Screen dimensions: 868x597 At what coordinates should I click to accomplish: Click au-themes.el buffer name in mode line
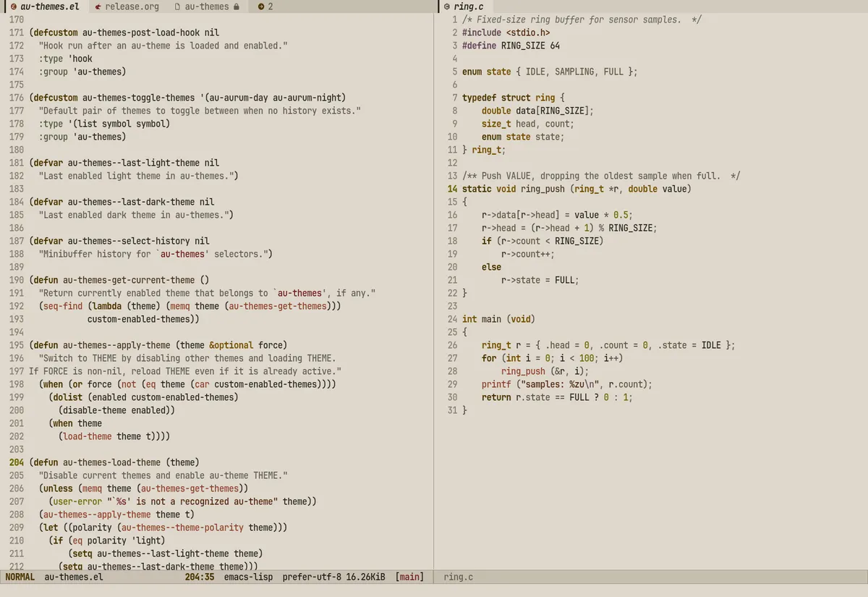coord(74,577)
